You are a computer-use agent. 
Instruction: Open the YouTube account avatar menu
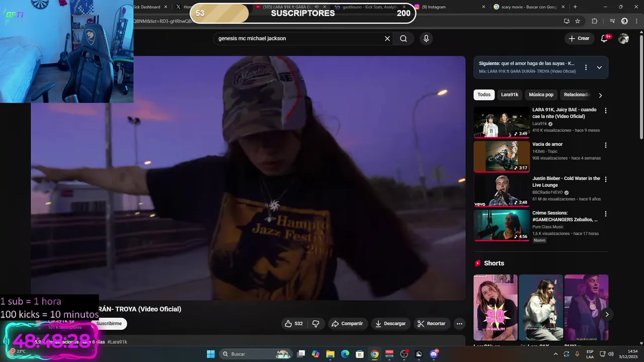click(x=623, y=39)
